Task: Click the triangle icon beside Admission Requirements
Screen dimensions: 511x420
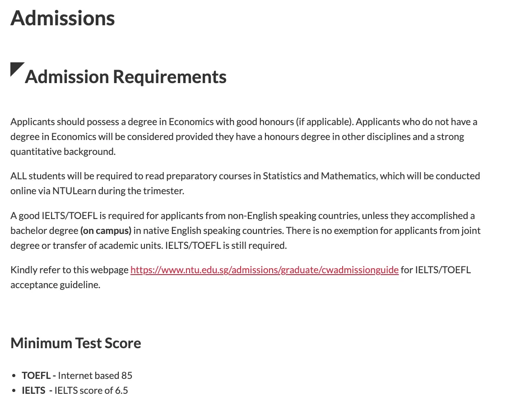Action: click(16, 68)
